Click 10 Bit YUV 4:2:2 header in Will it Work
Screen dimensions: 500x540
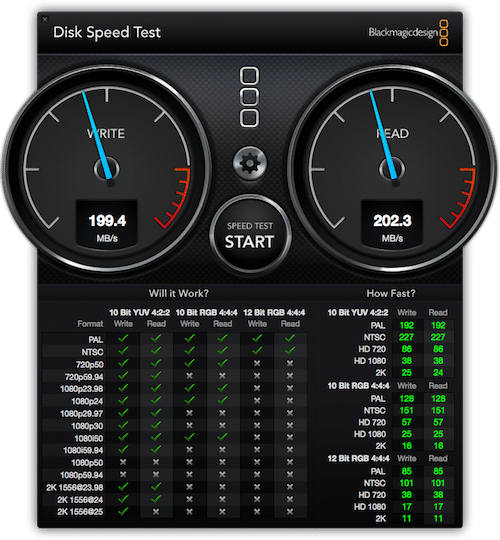pos(139,313)
